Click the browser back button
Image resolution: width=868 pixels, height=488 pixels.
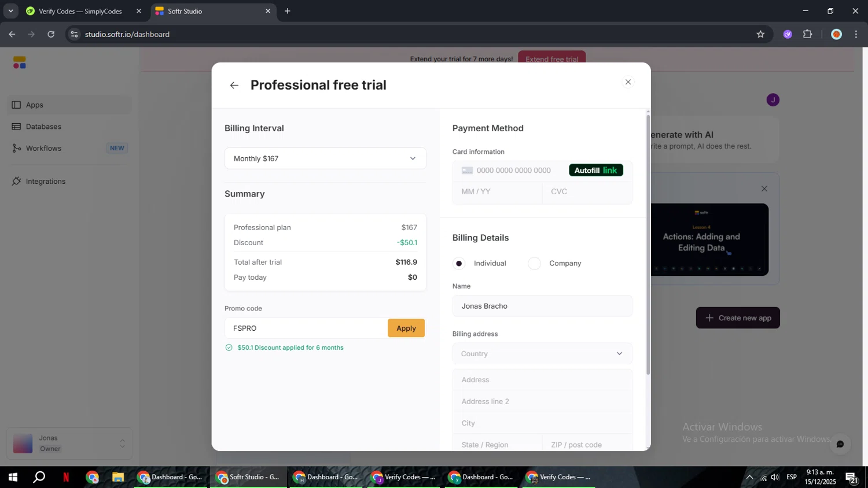(x=12, y=34)
